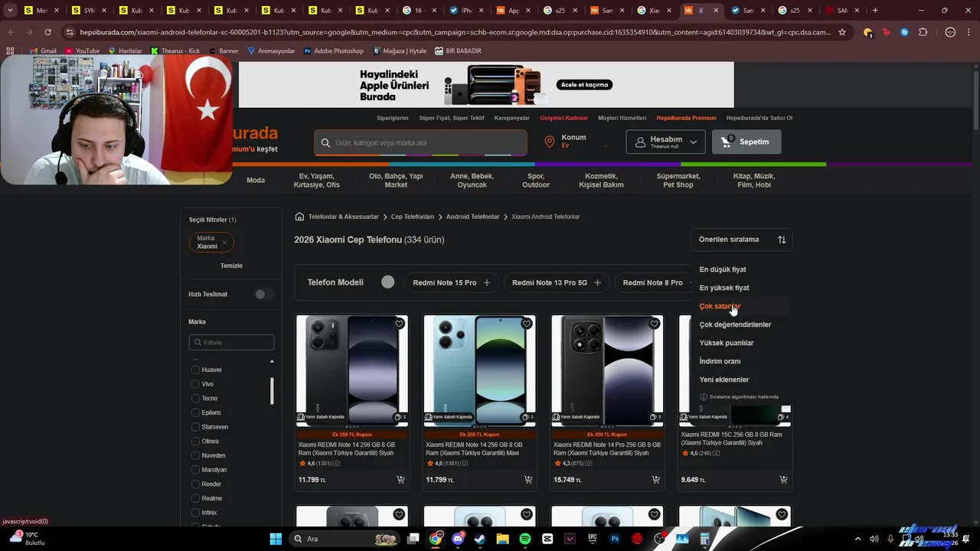Open the Hesabım account dropdown
The image size is (980, 551).
tap(665, 142)
